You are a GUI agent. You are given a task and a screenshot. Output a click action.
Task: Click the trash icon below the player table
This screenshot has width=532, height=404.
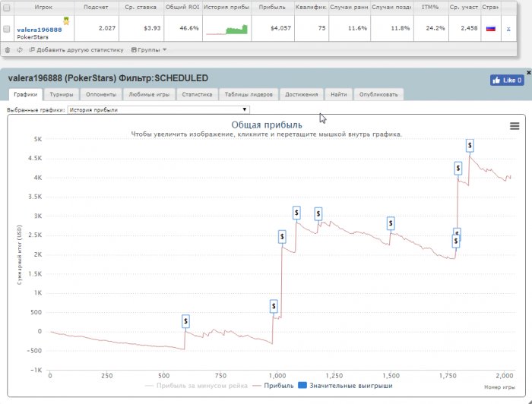[8, 50]
